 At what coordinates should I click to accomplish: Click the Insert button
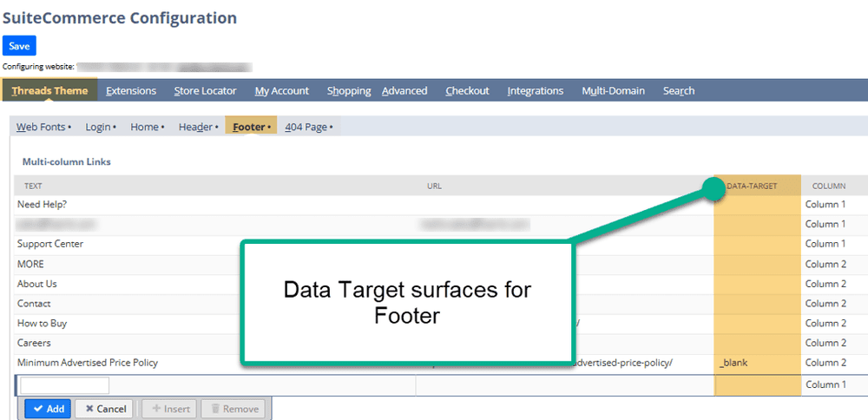point(170,409)
